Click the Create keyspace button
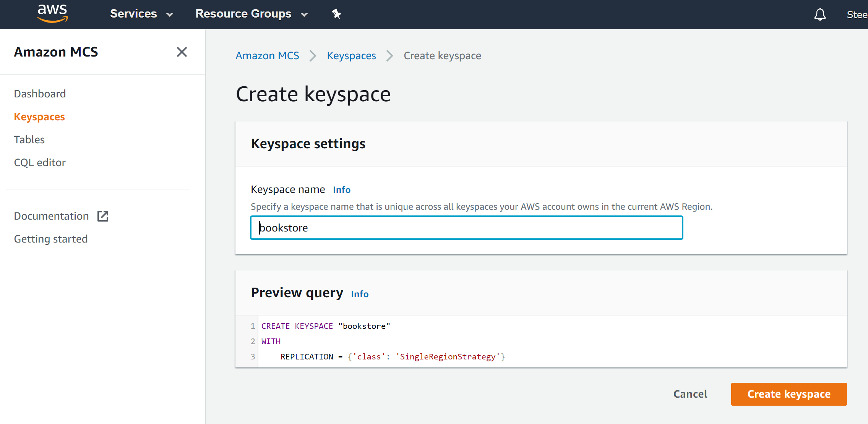The image size is (868, 424). pyautogui.click(x=789, y=394)
